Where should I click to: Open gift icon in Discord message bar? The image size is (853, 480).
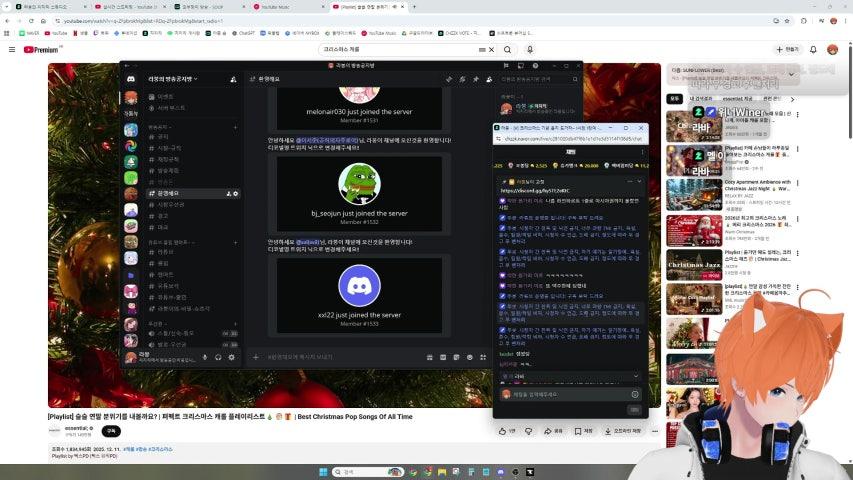[x=430, y=357]
